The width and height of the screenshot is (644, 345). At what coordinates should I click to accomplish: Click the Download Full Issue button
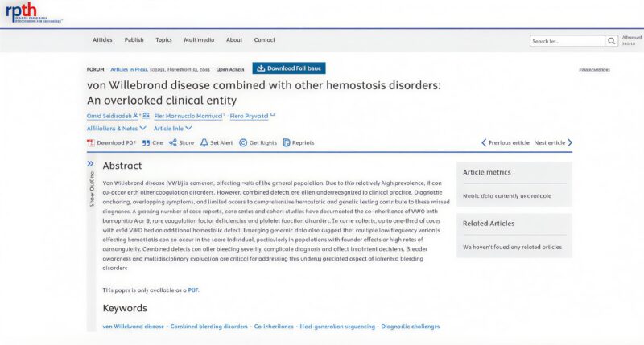289,68
